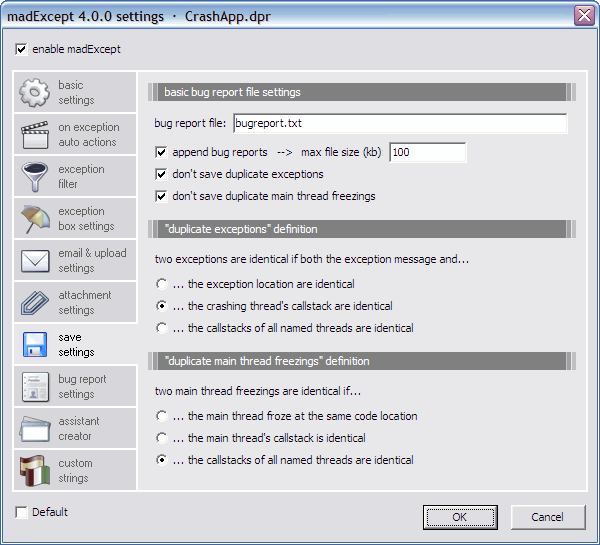
Task: Select callstacks of all named threads under main thread freezings
Action: tap(161, 460)
